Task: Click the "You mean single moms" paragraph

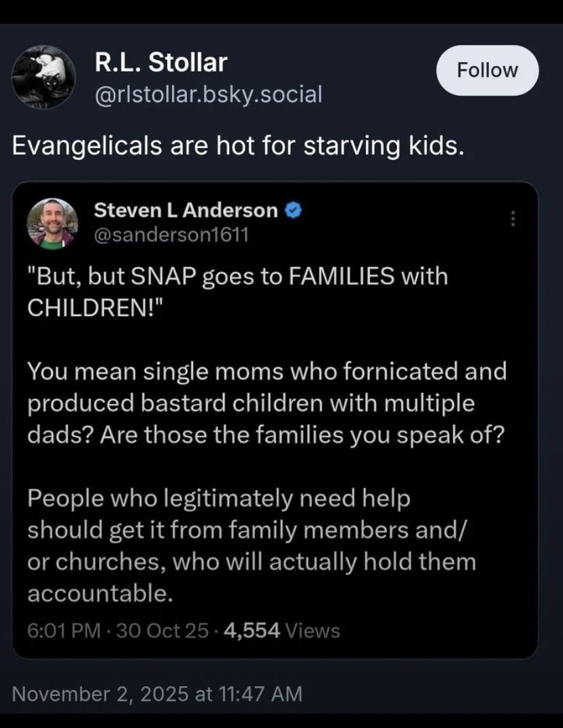Action: point(267,403)
